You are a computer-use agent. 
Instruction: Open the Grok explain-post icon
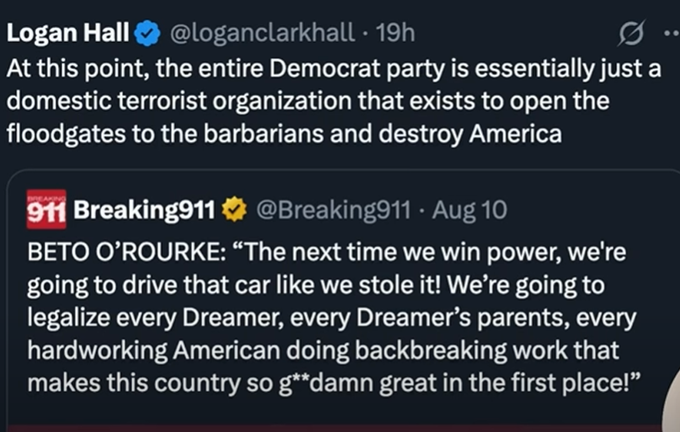(630, 35)
